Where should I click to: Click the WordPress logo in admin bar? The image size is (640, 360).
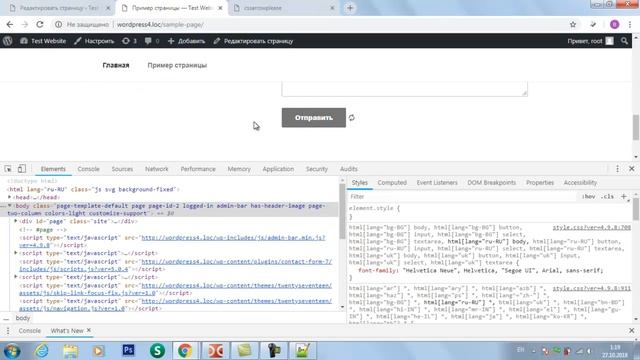(x=8, y=41)
